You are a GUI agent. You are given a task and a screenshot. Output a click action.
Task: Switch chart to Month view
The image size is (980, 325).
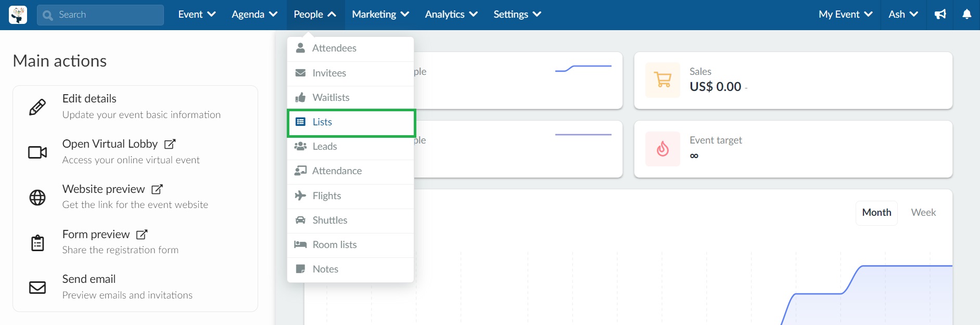pyautogui.click(x=876, y=213)
